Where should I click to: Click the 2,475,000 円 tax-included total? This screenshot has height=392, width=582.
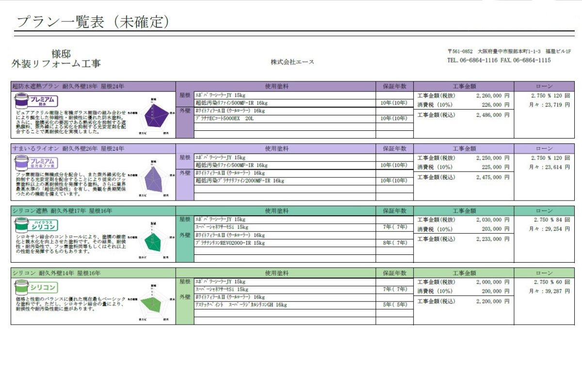point(493,177)
